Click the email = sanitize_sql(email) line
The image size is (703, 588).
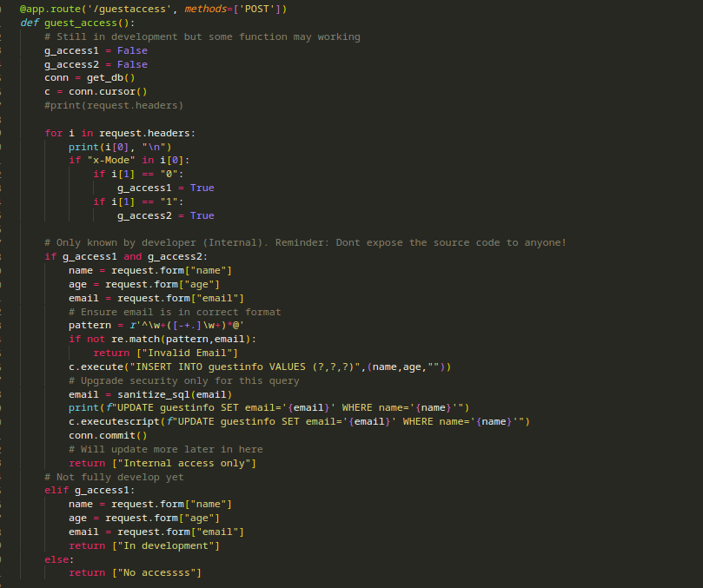pos(150,395)
